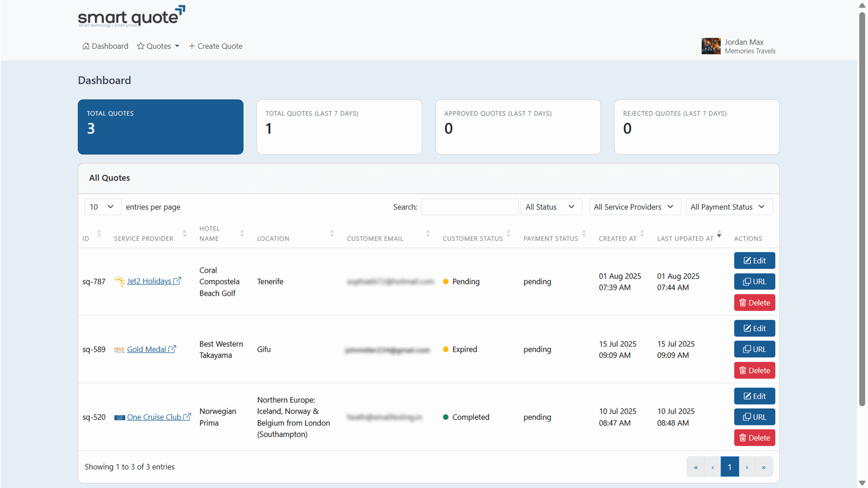The width and height of the screenshot is (868, 488).
Task: Click Jet2 Holidays external link icon
Action: pos(177,281)
